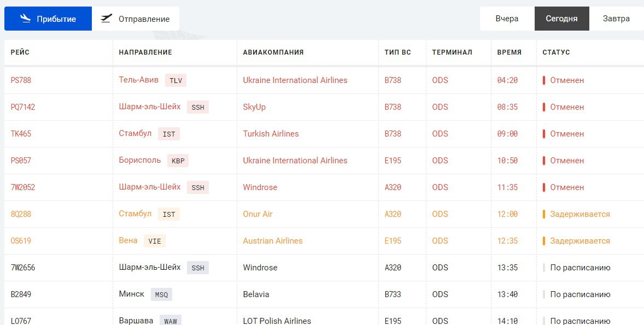644x325 pixels.
Task: Click Отменен status for flight TK465
Action: click(567, 134)
